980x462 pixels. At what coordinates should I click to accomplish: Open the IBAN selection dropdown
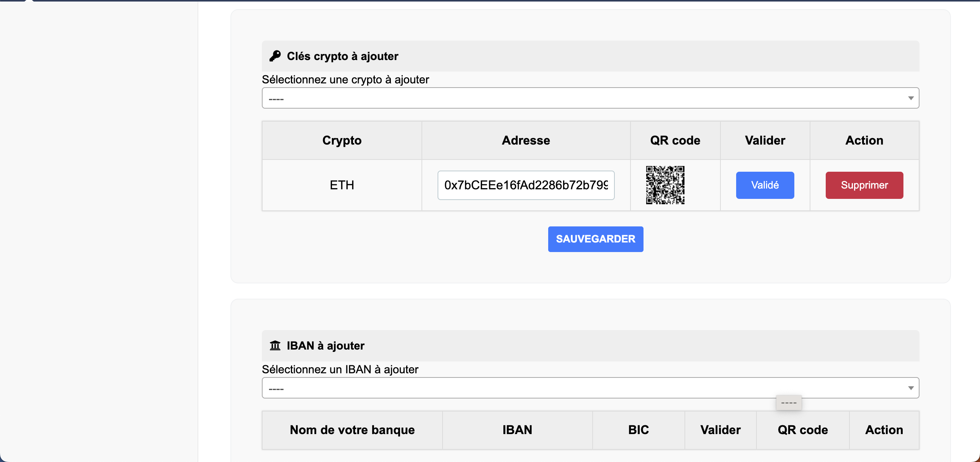click(590, 388)
